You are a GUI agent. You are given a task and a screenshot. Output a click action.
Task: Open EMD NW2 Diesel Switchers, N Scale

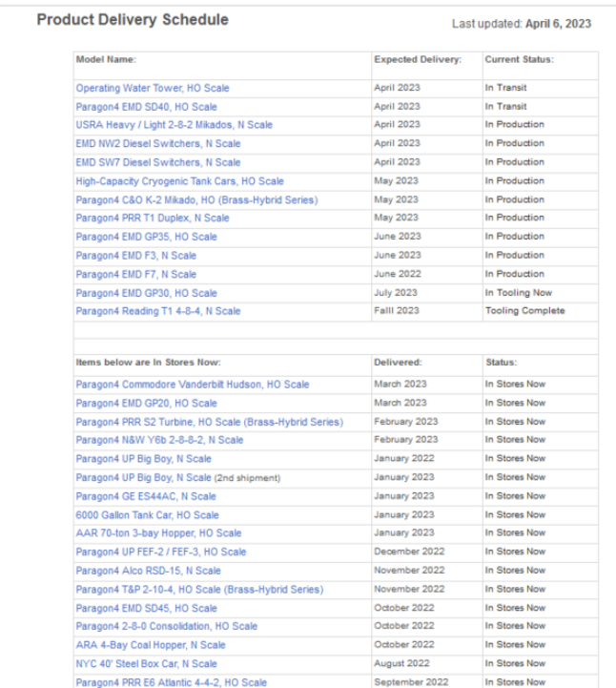click(x=158, y=144)
